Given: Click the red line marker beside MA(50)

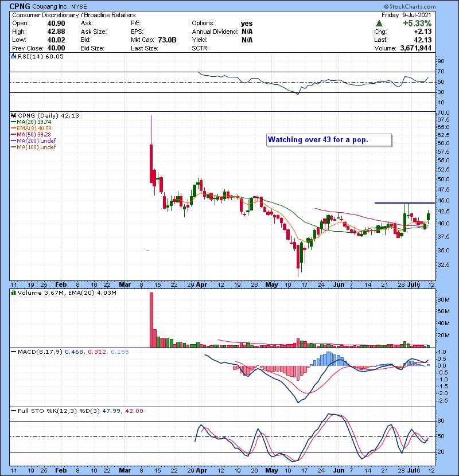Looking at the screenshot, I should tap(14, 134).
